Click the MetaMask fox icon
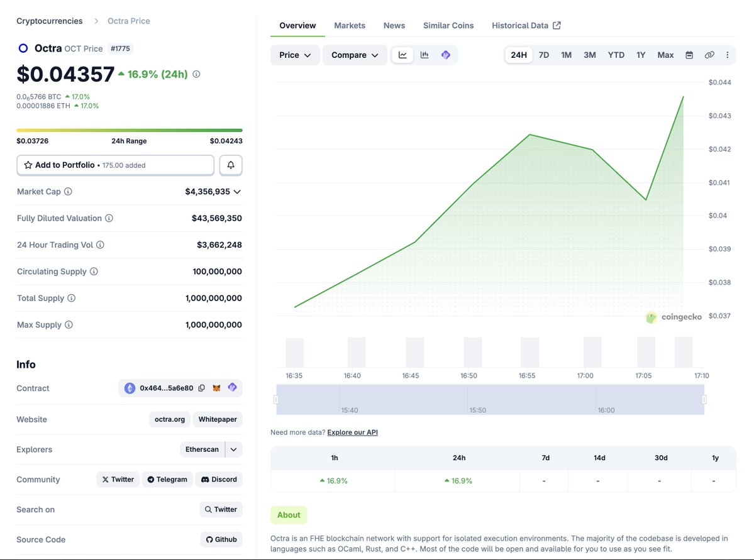 216,388
